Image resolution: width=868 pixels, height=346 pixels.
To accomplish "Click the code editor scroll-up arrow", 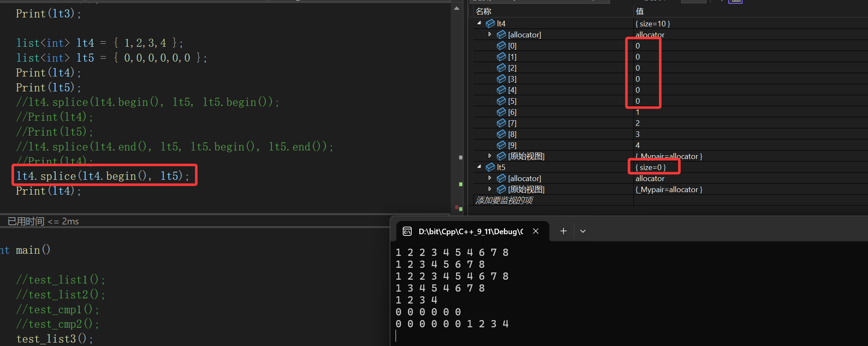I will click(x=457, y=9).
